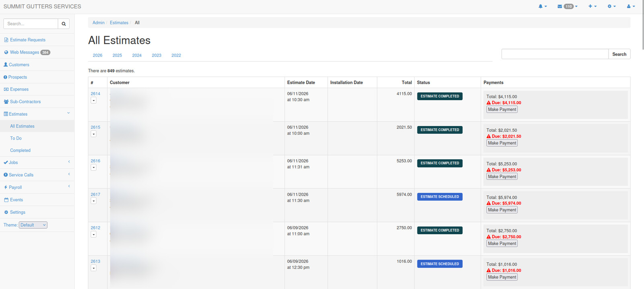Collapse the Estimates sidebar menu
This screenshot has height=289, width=644.
pos(37,114)
